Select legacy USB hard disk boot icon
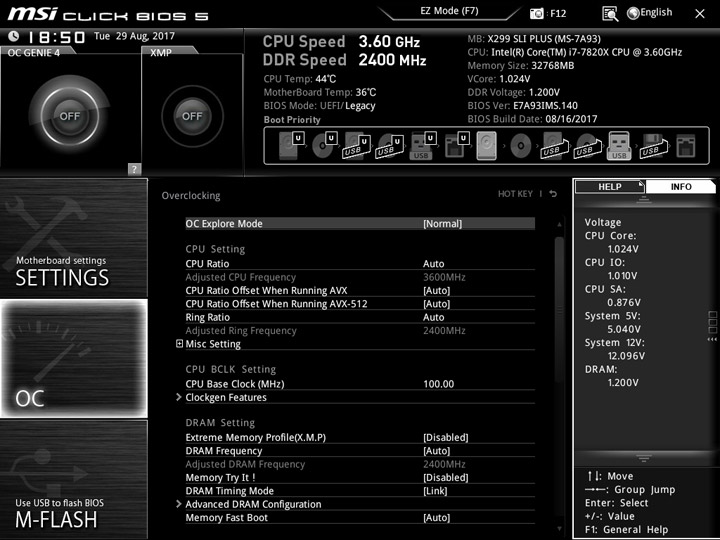This screenshot has height=540, width=720. click(x=554, y=146)
